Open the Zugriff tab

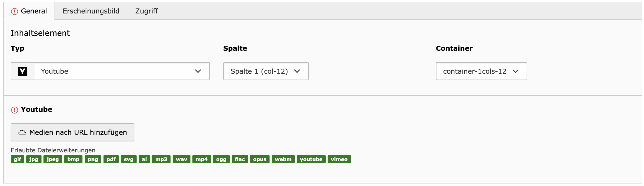tap(146, 11)
